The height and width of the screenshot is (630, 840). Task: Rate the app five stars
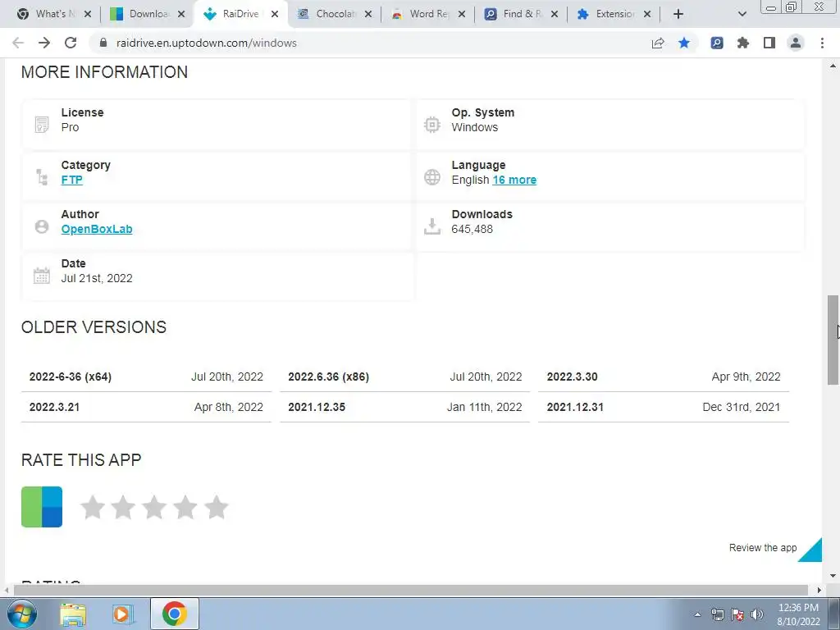[x=217, y=507]
